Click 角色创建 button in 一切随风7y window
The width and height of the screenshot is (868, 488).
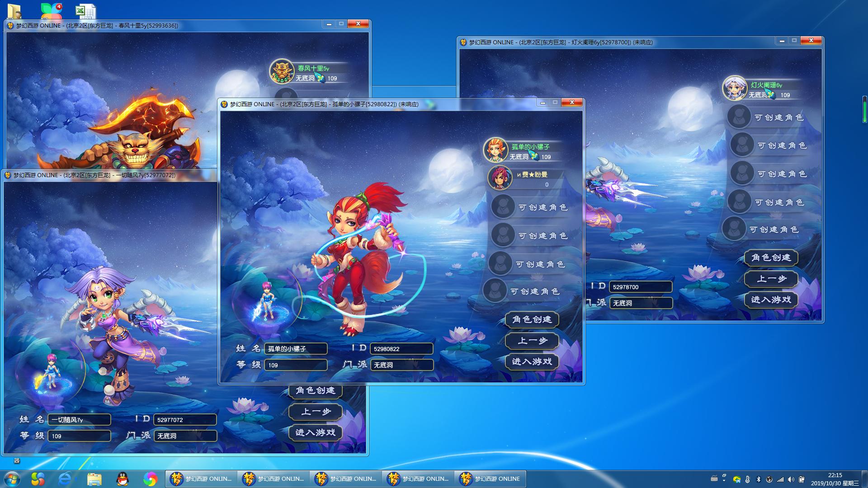(316, 391)
